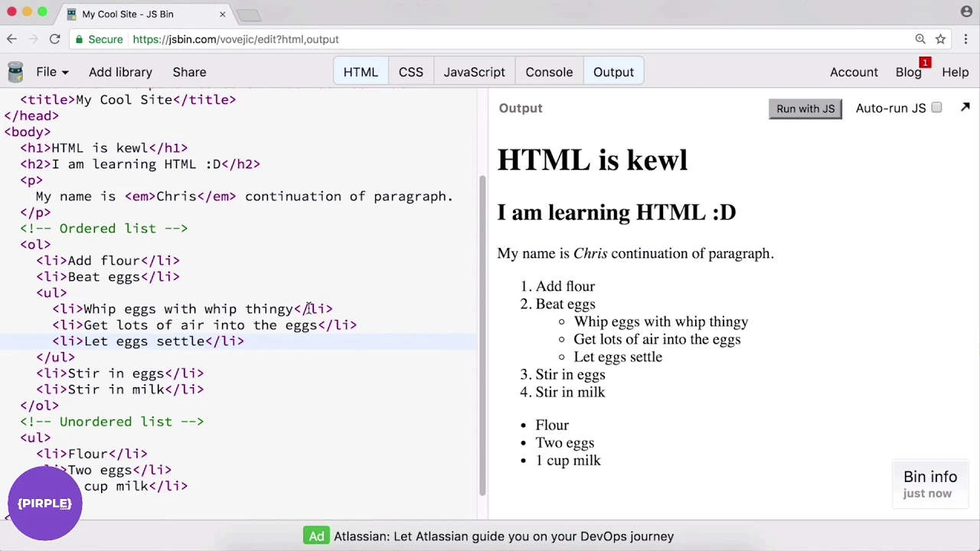
Task: Open the File dropdown menu
Action: click(x=52, y=72)
